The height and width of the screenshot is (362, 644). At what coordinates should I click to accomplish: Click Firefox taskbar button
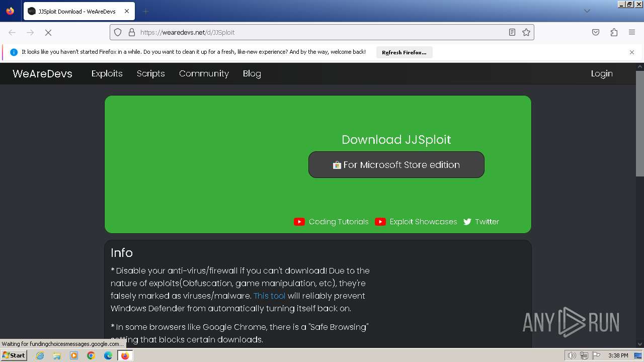pos(125,355)
